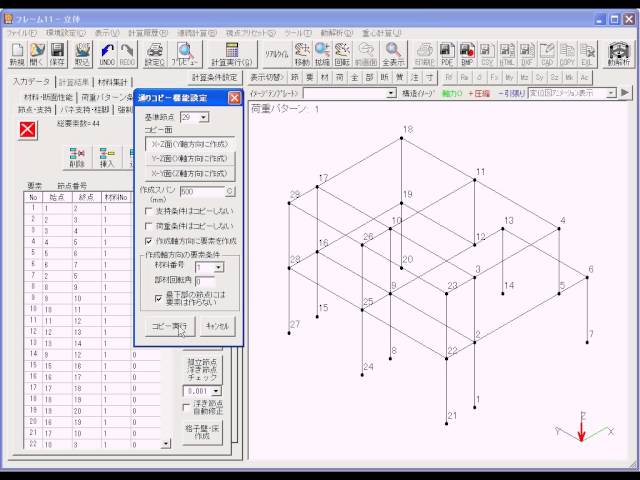This screenshot has width=640, height=480.
Task: Click the COPY toolbar icon
Action: (567, 54)
